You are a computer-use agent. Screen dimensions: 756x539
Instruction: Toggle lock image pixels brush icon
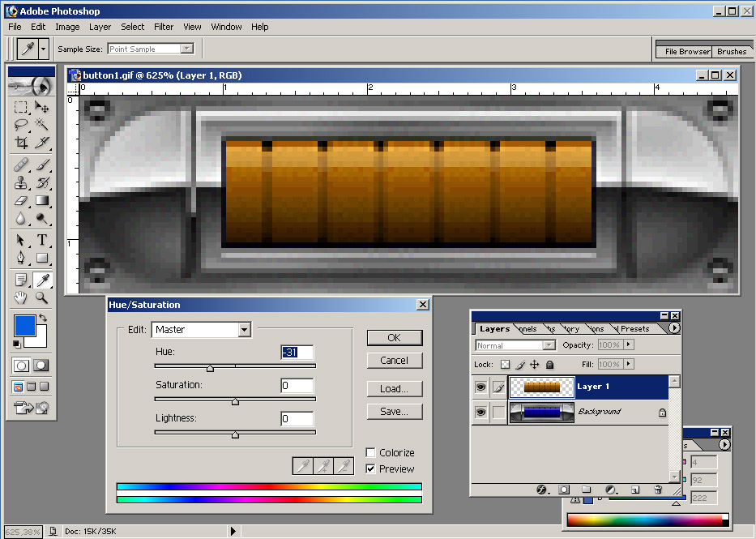[519, 365]
